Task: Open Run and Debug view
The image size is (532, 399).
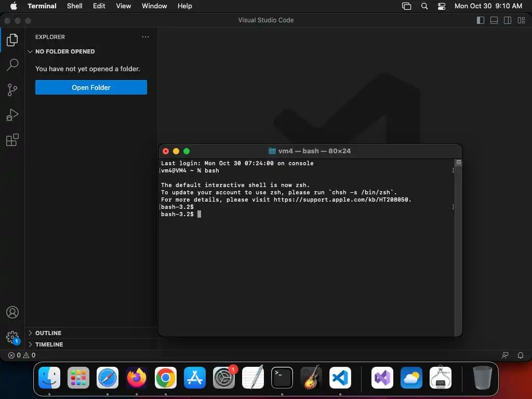Action: 12,115
